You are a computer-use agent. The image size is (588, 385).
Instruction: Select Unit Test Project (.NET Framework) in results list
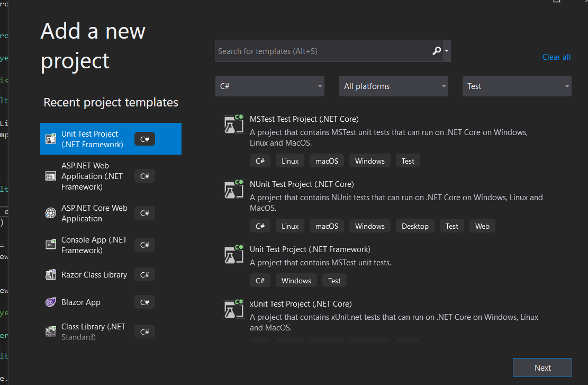click(x=310, y=249)
